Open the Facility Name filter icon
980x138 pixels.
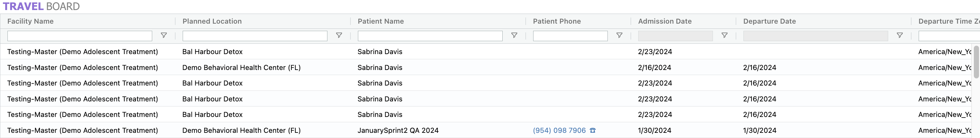pyautogui.click(x=164, y=35)
